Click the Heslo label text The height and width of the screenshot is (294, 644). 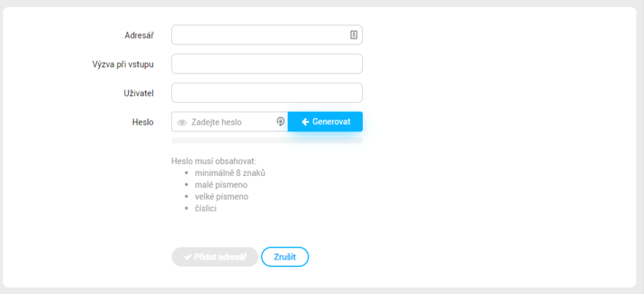[143, 122]
